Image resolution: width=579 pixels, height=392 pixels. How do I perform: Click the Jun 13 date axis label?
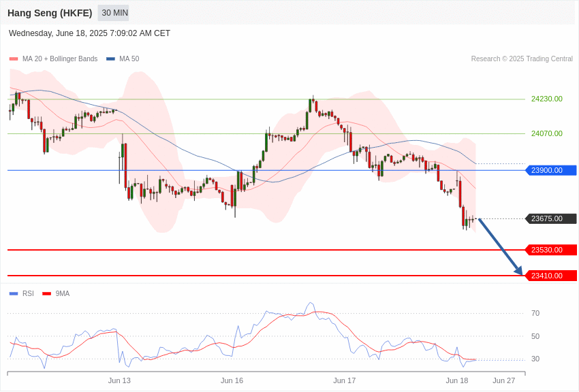click(x=119, y=380)
